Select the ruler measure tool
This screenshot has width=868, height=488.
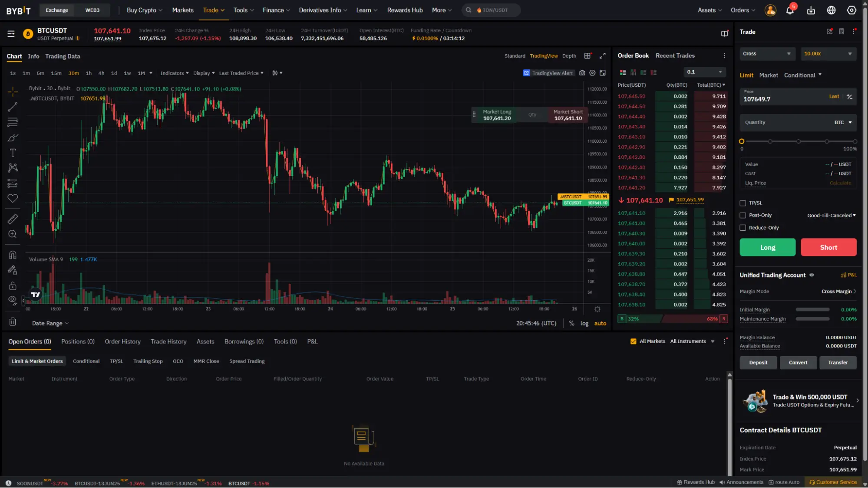(x=13, y=219)
